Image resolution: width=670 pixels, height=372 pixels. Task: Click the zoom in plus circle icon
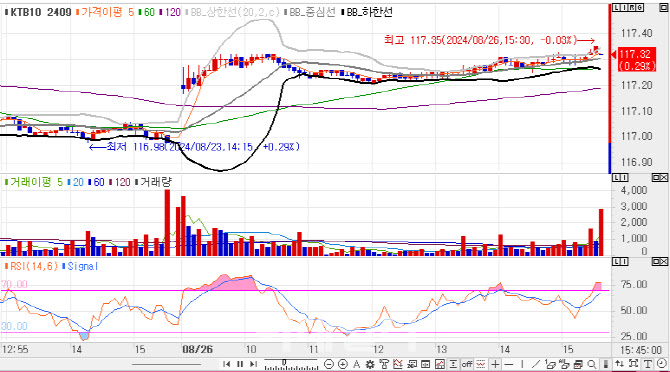coord(343,364)
